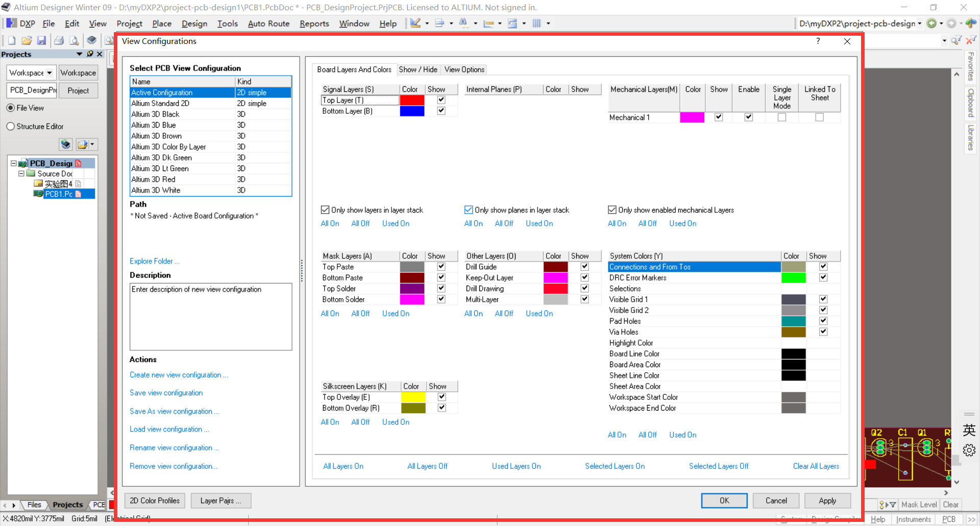Select Altium 3D Blue configuration row
This screenshot has height=526, width=980.
pos(211,125)
